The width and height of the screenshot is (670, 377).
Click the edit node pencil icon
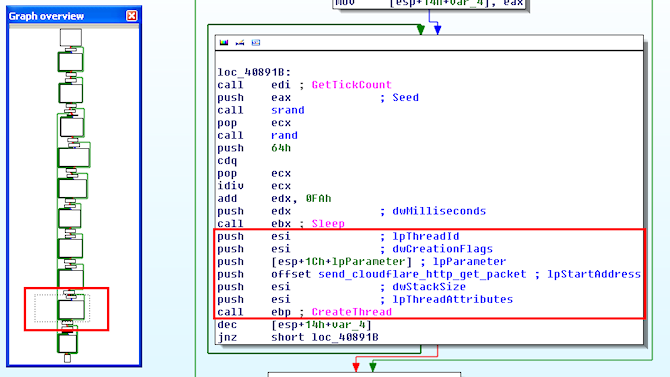click(240, 43)
